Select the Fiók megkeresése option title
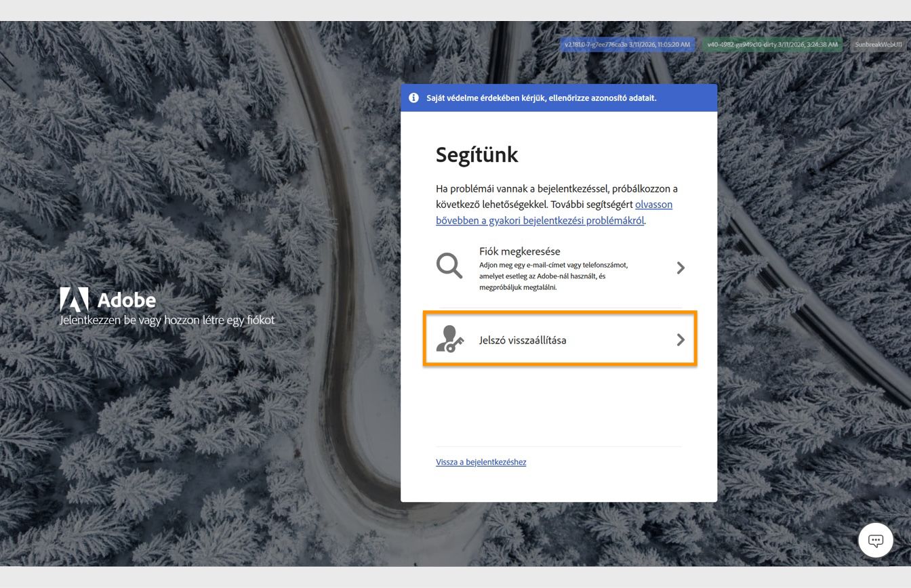The width and height of the screenshot is (911, 588). (520, 251)
